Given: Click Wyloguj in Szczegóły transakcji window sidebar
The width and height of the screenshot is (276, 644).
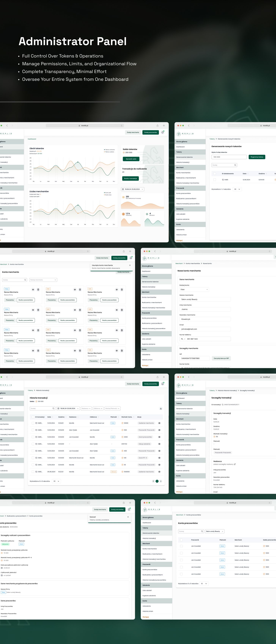Looking at the screenshot, I should tap(179, 492).
